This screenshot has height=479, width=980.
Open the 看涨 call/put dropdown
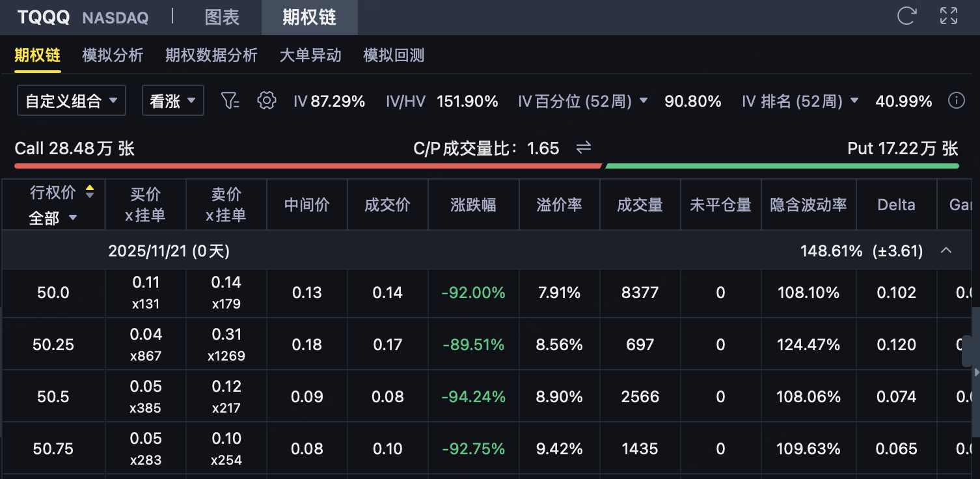(172, 101)
